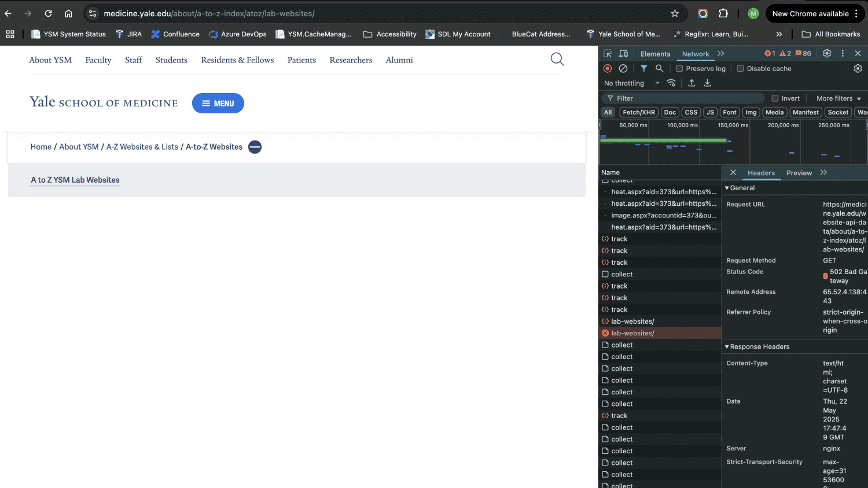Go to the browser home page icon
The height and width of the screenshot is (488, 868).
click(68, 13)
